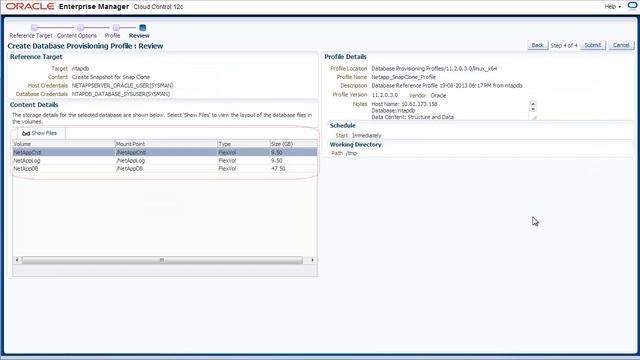
Task: Click the NETAPPSERVER_ORACLE_USER host credentials text
Action: pos(122,85)
